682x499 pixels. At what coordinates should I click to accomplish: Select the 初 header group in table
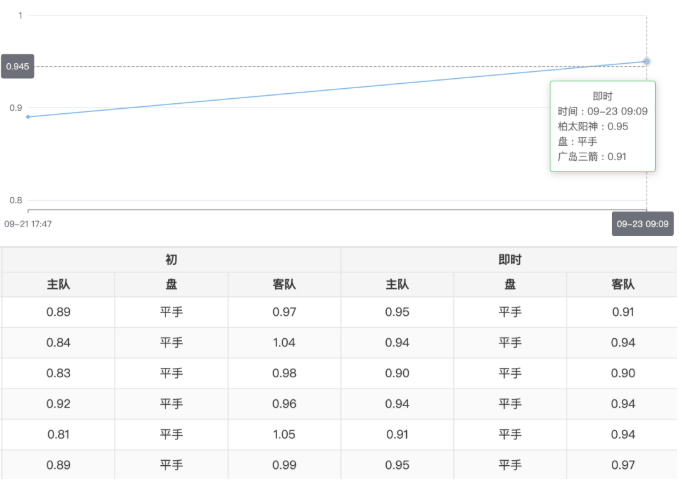[x=171, y=260]
